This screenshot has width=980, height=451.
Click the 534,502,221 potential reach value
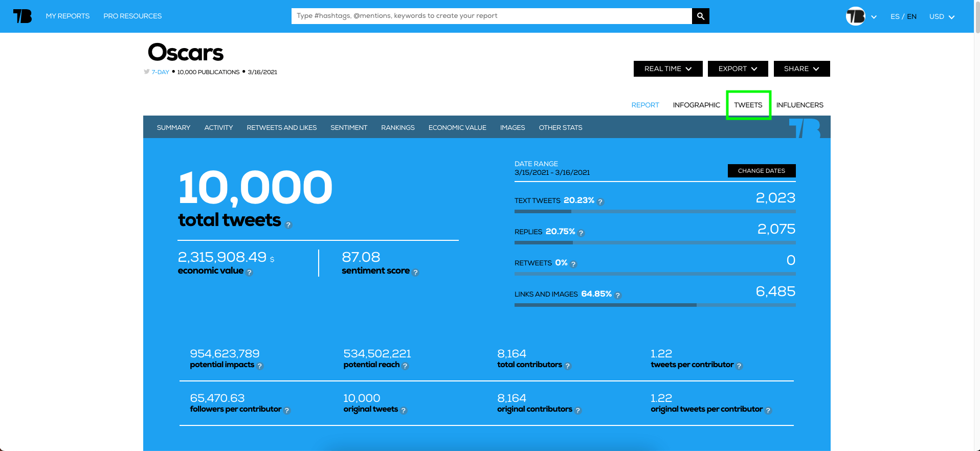point(377,353)
